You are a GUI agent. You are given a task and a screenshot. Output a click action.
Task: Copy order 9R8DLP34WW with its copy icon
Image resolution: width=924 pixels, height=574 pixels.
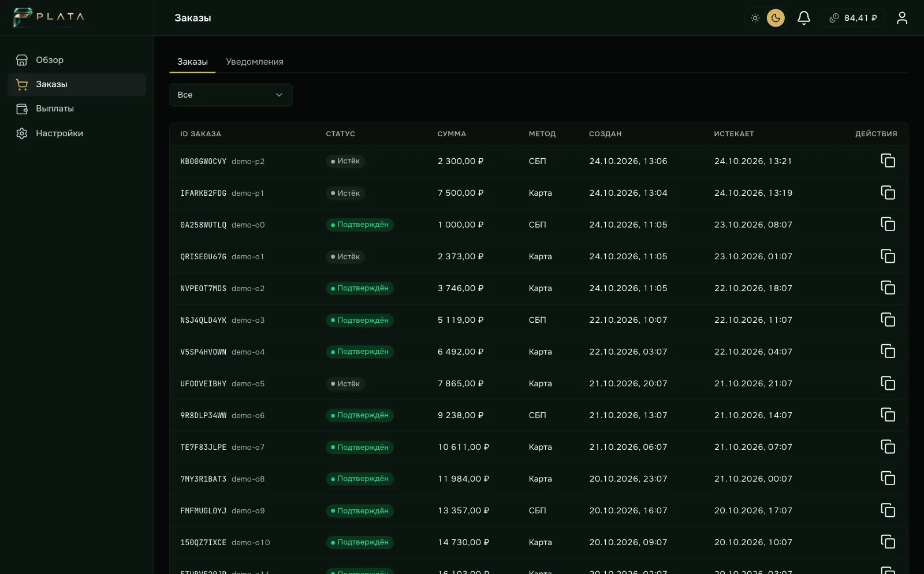(888, 415)
